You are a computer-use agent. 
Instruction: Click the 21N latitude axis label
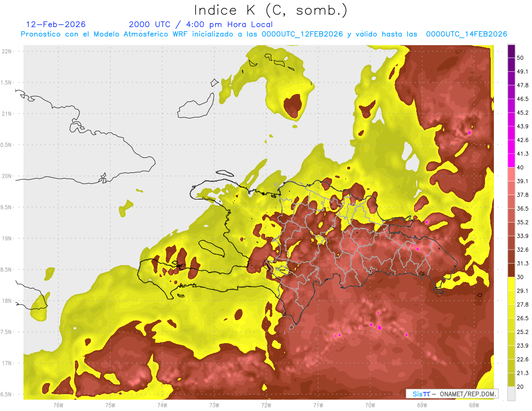pyautogui.click(x=8, y=114)
